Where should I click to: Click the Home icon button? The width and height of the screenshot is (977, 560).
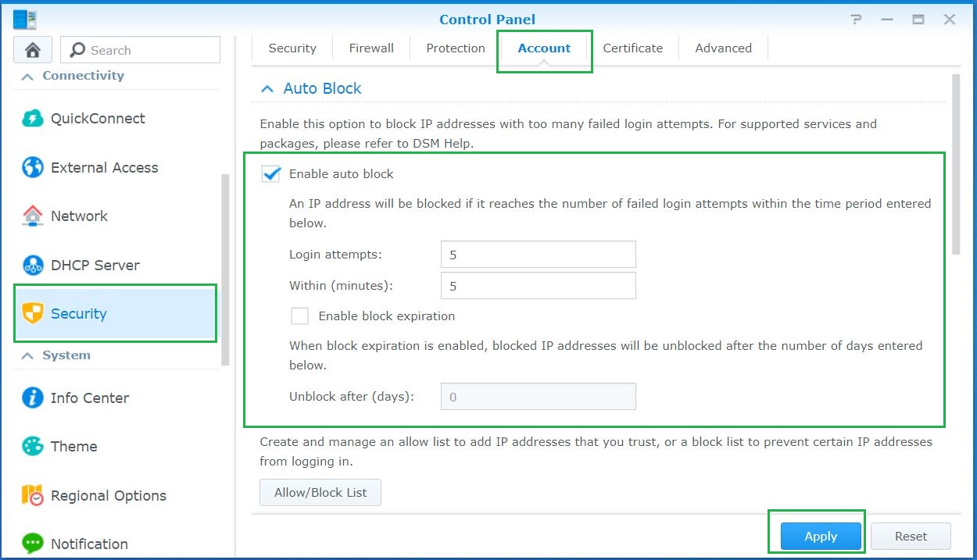pyautogui.click(x=33, y=50)
